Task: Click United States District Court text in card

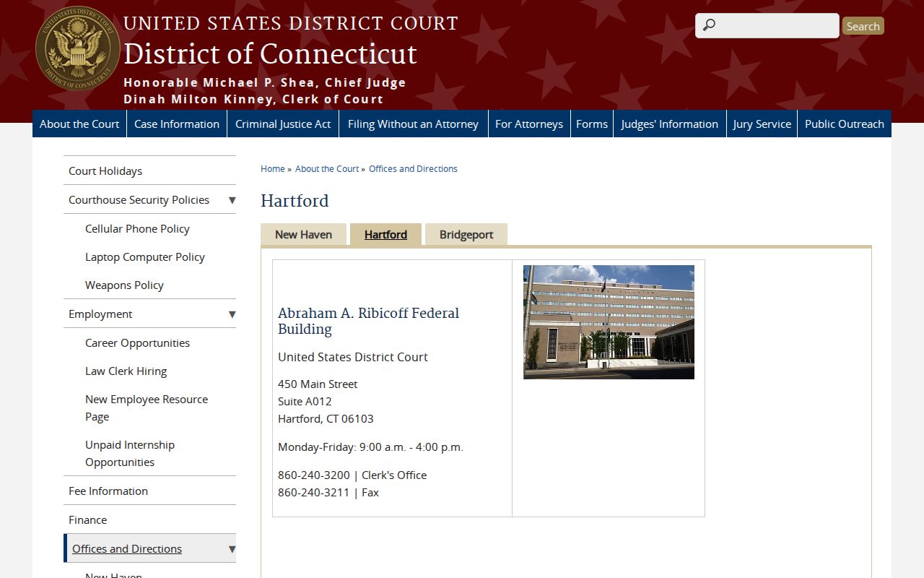Action: [x=353, y=357]
